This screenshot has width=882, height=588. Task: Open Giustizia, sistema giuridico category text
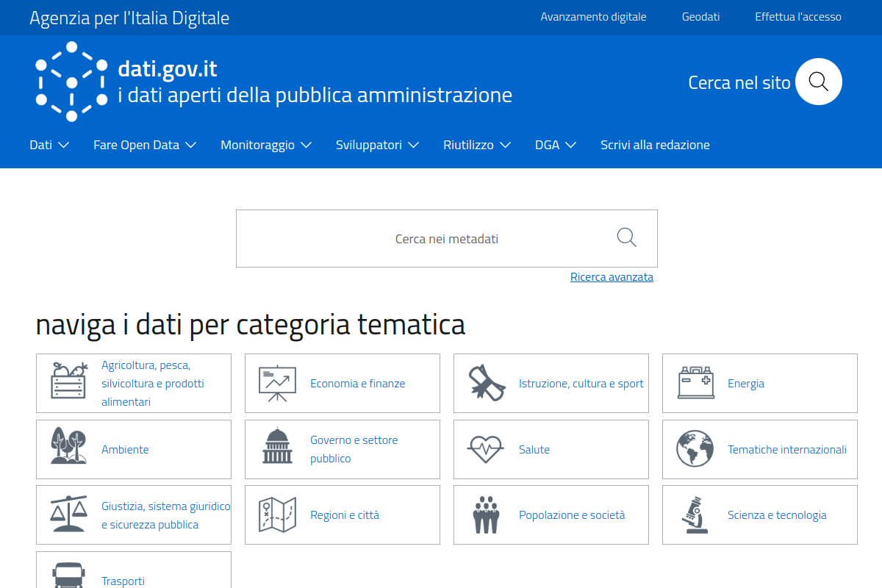click(165, 515)
